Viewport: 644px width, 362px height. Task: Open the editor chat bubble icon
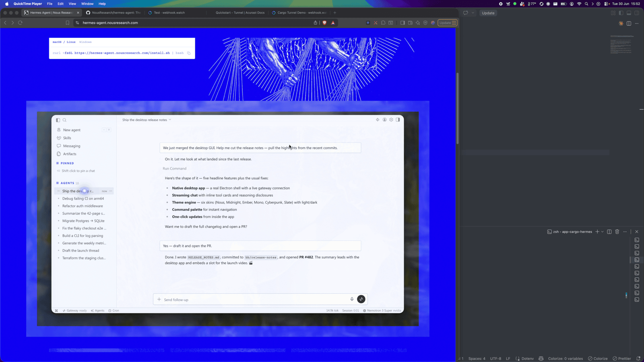point(466,13)
